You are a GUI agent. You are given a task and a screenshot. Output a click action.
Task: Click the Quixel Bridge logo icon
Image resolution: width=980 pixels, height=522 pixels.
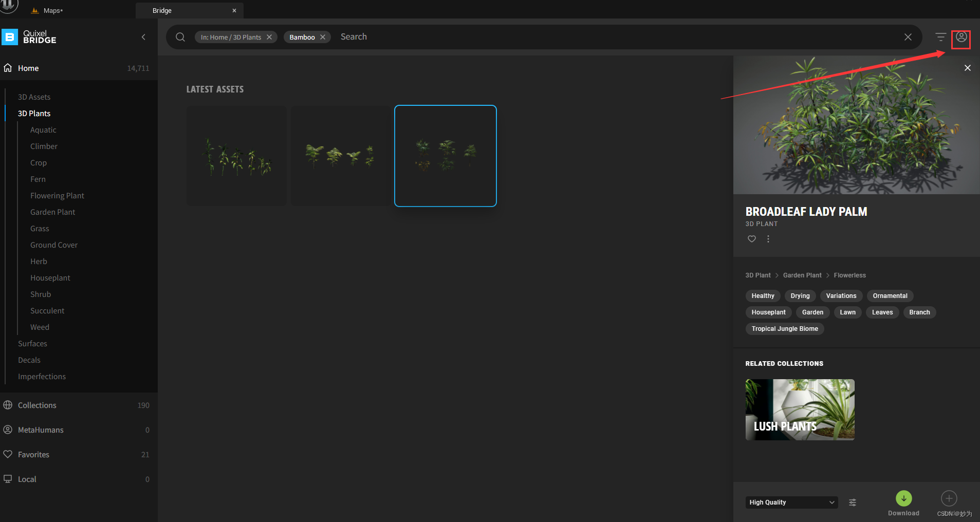pos(10,37)
